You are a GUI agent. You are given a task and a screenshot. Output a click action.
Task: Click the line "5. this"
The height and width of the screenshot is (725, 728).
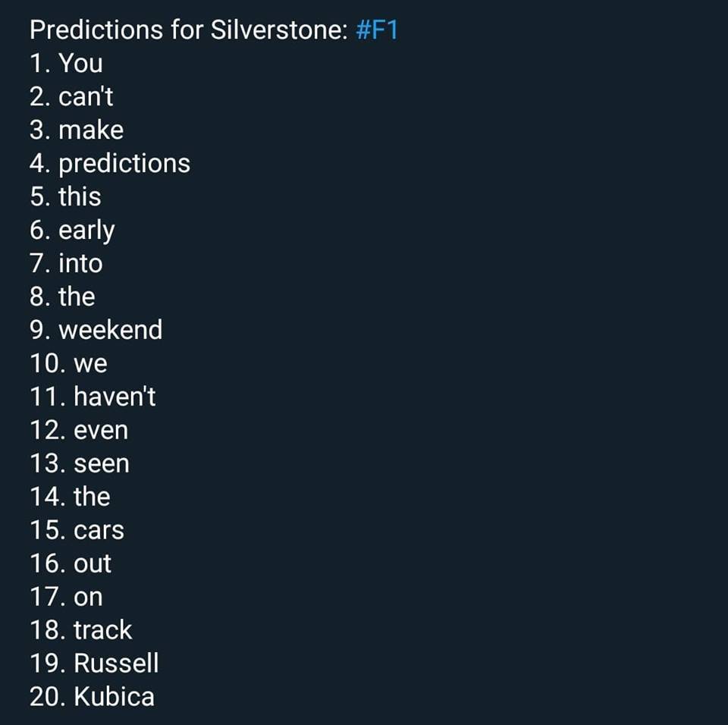tap(65, 197)
